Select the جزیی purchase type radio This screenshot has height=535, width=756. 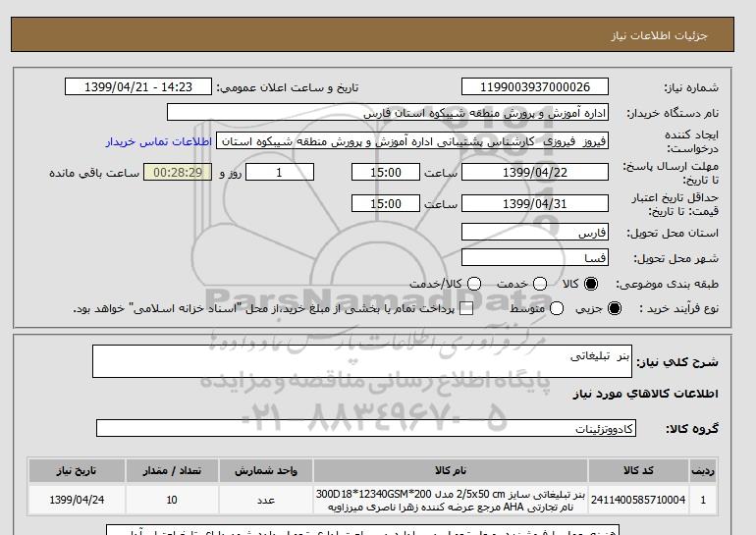(x=615, y=308)
